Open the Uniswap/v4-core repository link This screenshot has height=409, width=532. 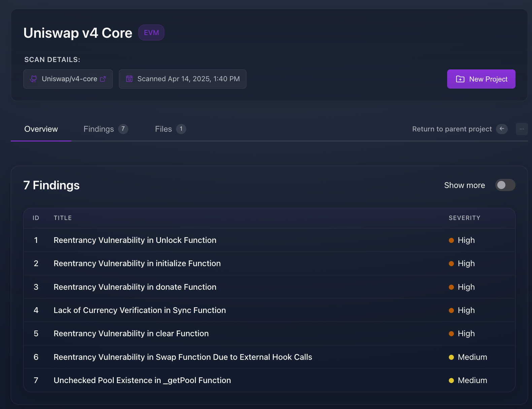(x=68, y=79)
